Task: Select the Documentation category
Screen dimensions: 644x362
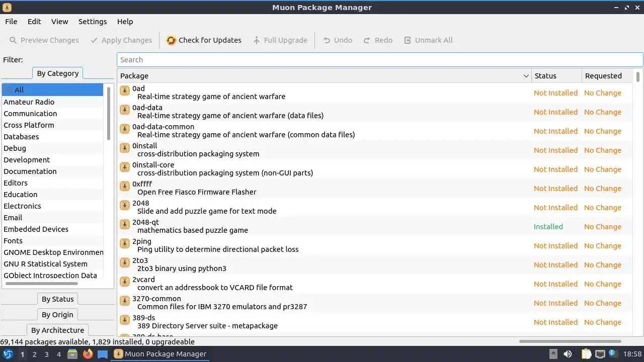Action: (52, 171)
